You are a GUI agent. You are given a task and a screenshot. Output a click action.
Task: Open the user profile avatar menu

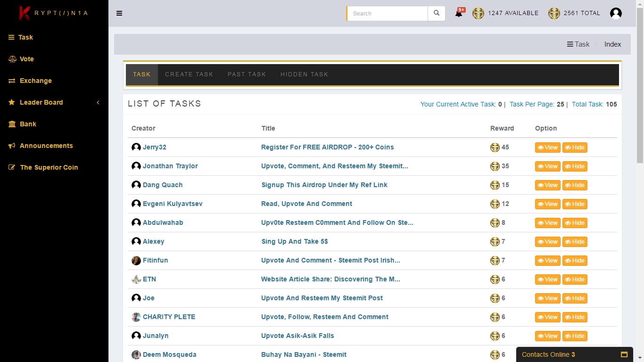616,13
